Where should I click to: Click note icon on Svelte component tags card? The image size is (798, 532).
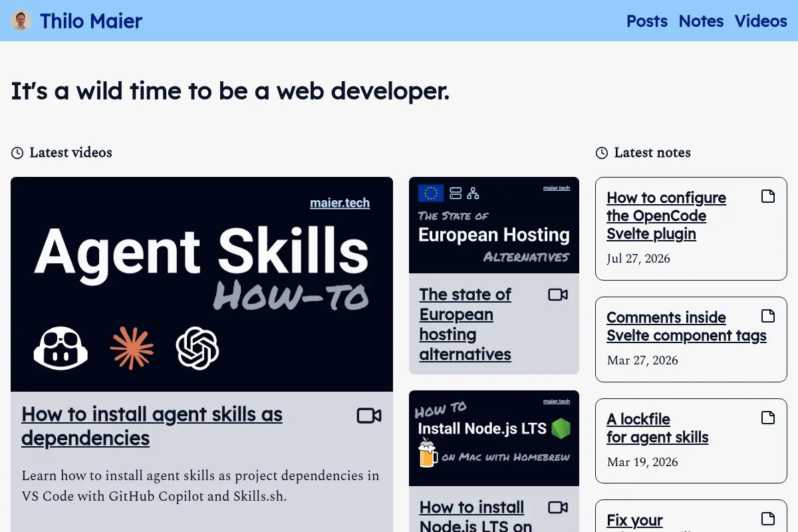(x=768, y=316)
